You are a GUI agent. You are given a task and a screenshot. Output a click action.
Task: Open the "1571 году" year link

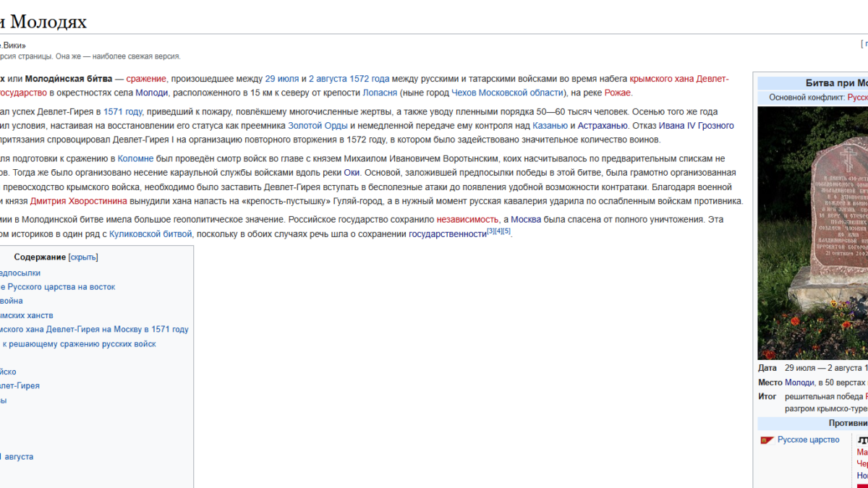123,111
